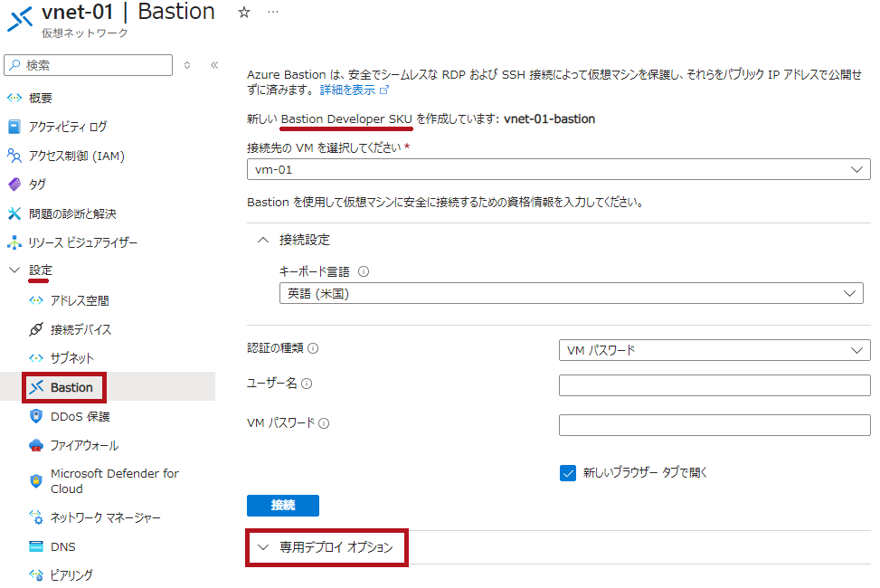880x588 pixels.
Task: Select DNS in the settings menu
Action: pyautogui.click(x=63, y=546)
